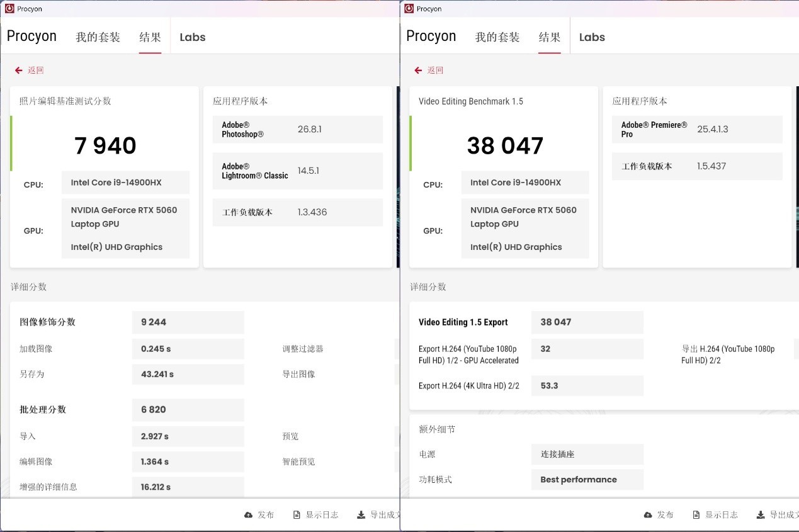Click workload version 1.3.436
Image resolution: width=799 pixels, height=532 pixels.
312,212
